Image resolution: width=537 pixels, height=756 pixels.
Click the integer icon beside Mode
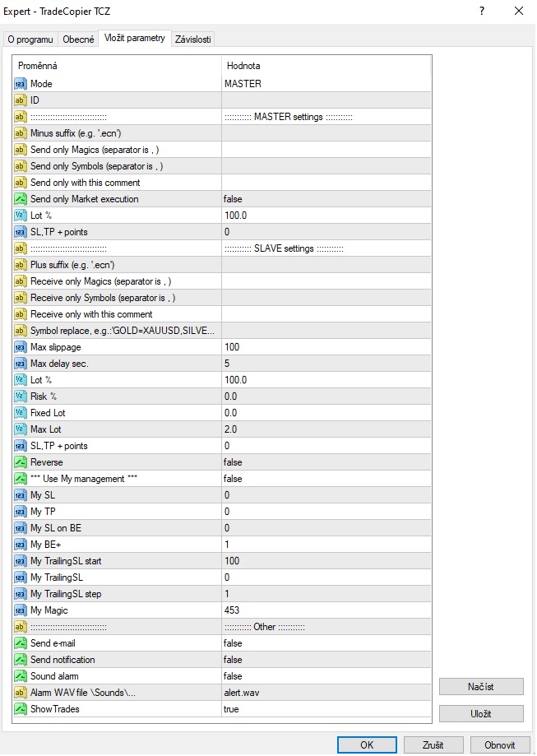(x=21, y=84)
